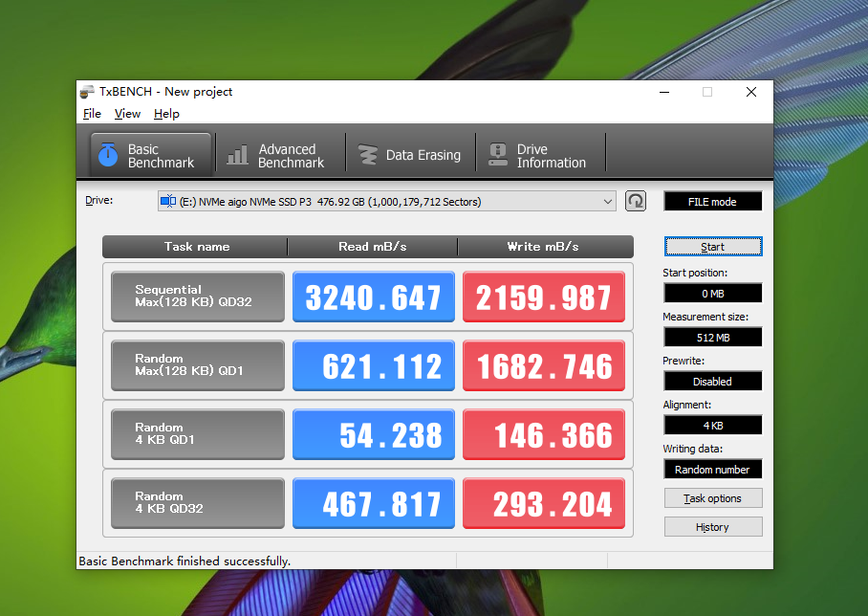
Task: Click the write value 146.366
Action: click(544, 433)
